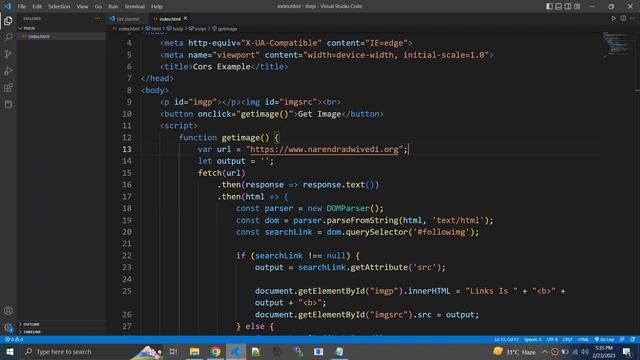Collapse the project folder in Explorer
This screenshot has height=360, width=640.
[x=29, y=28]
